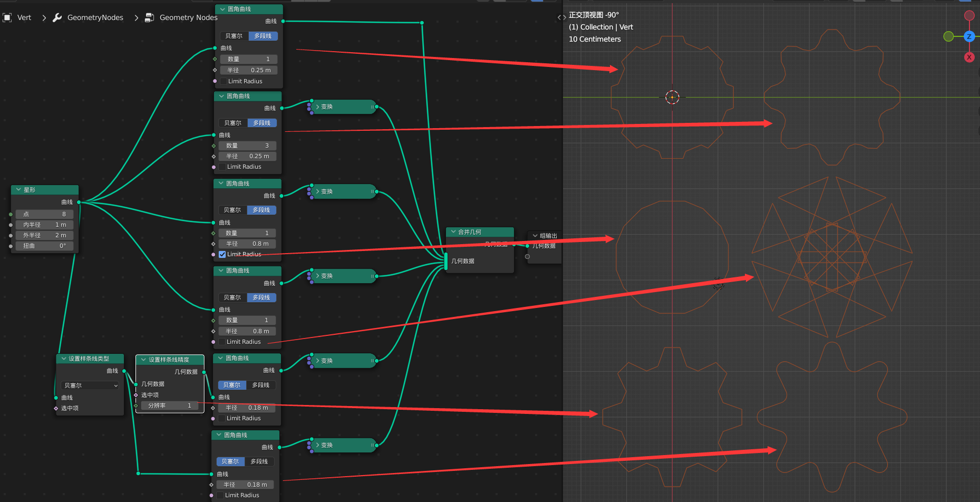Click the blue Z axis gizmo ball
980x502 pixels.
point(969,36)
